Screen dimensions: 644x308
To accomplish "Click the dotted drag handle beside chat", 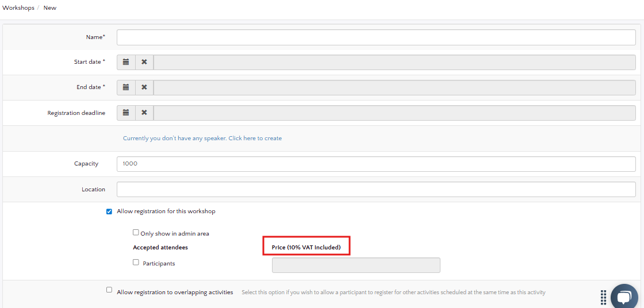I will point(603,297).
